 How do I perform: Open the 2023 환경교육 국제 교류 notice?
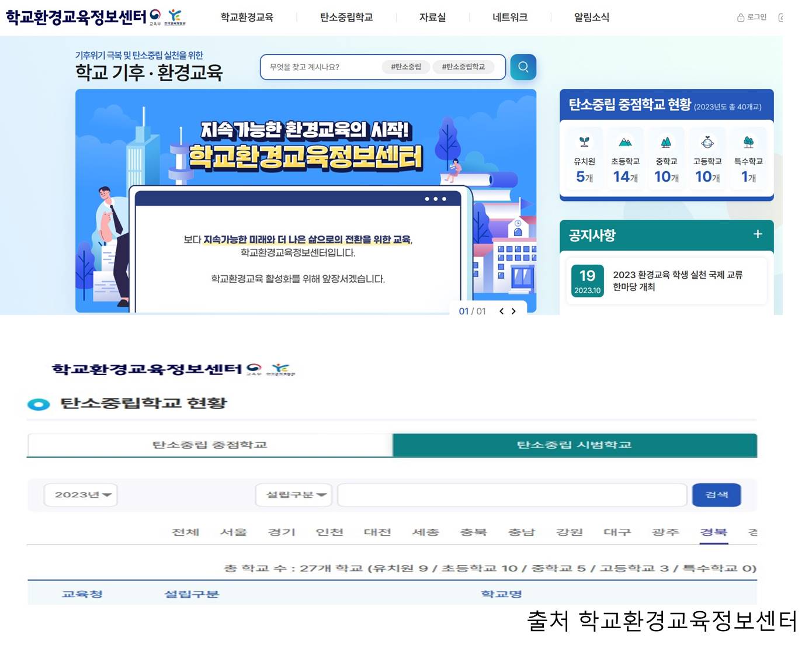677,281
